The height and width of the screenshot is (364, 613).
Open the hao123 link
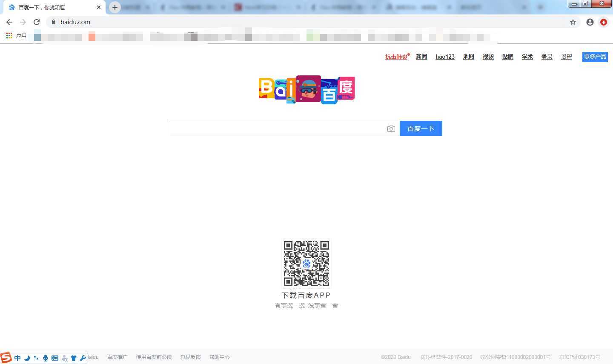click(445, 57)
